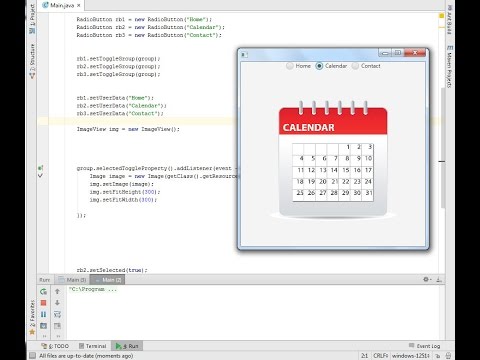Close the Main.java editor tab

(x=79, y=5)
